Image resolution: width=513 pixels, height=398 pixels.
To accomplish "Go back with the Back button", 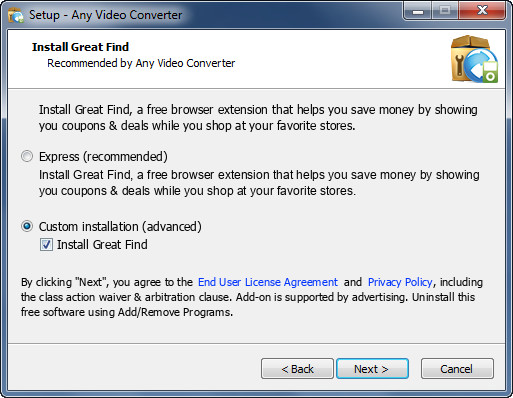I will pyautogui.click(x=297, y=369).
